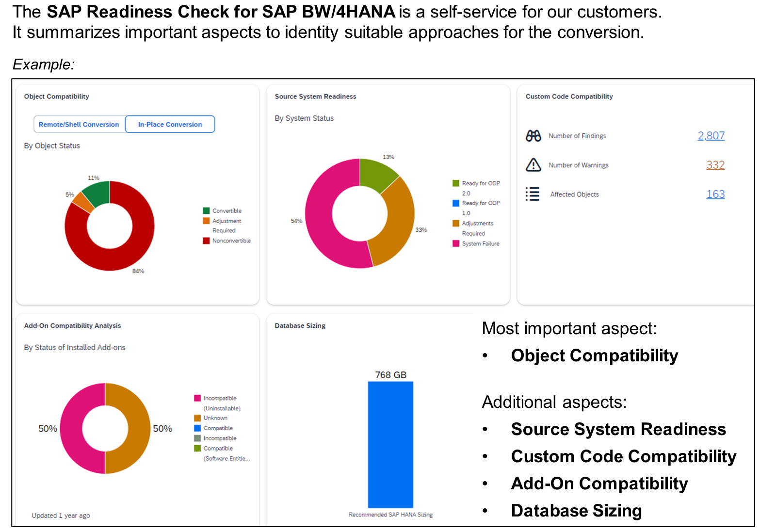The height and width of the screenshot is (532, 776).
Task: Click the 84% label on the Object Compatibility chart
Action: point(138,271)
